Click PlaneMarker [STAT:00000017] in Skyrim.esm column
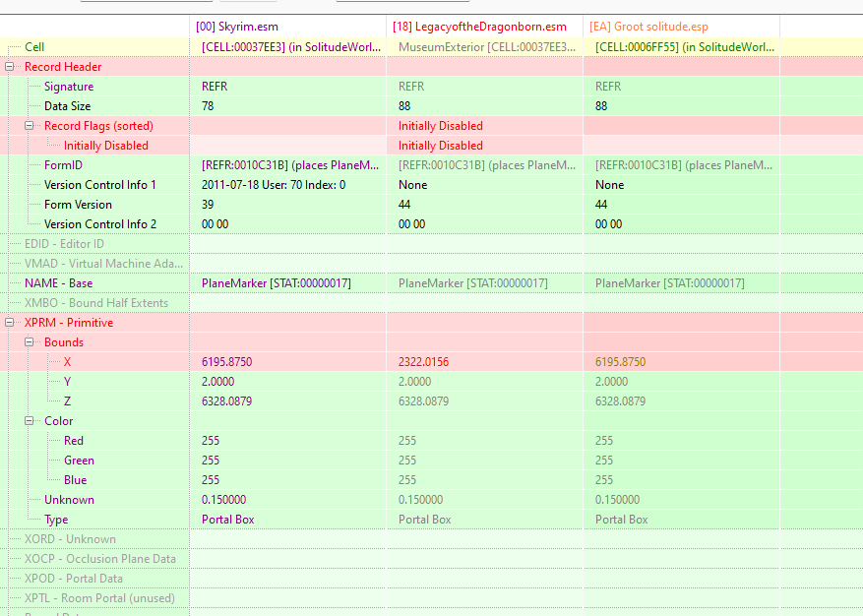Image resolution: width=863 pixels, height=616 pixels. click(x=277, y=283)
